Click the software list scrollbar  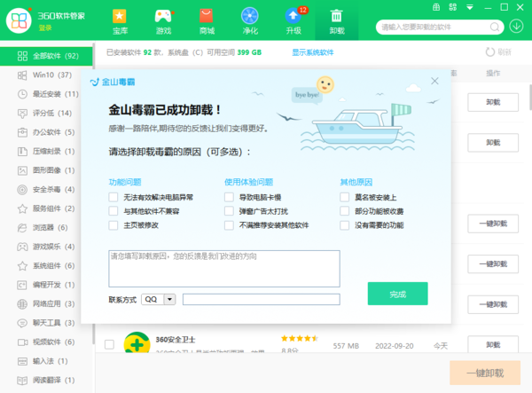tap(530, 98)
